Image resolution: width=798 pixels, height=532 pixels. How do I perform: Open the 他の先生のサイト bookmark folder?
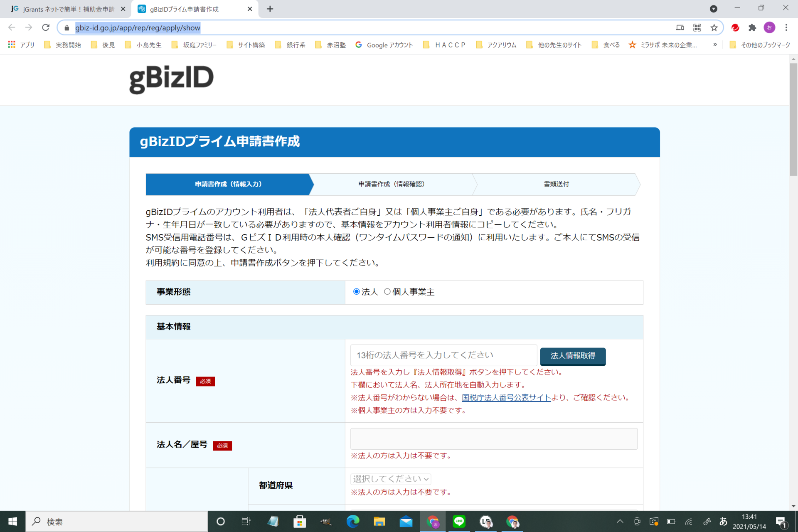click(554, 44)
